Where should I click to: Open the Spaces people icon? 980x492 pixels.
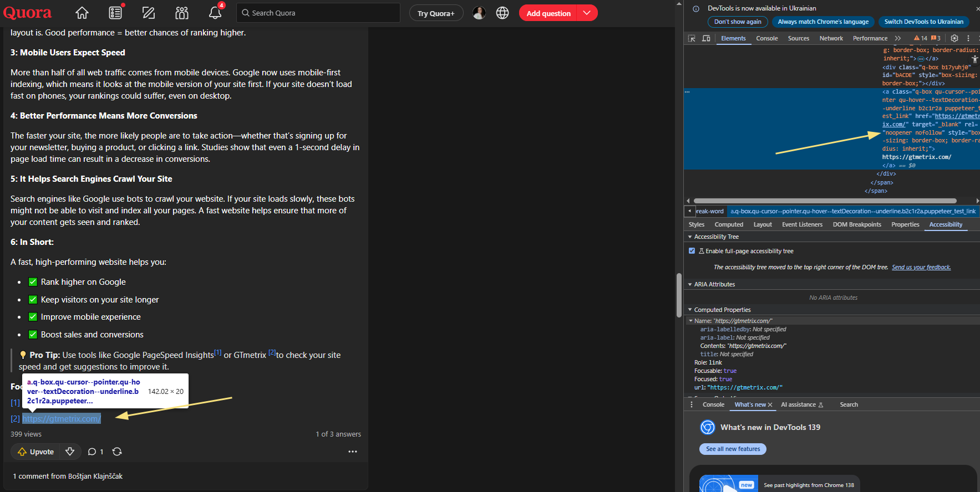tap(182, 13)
